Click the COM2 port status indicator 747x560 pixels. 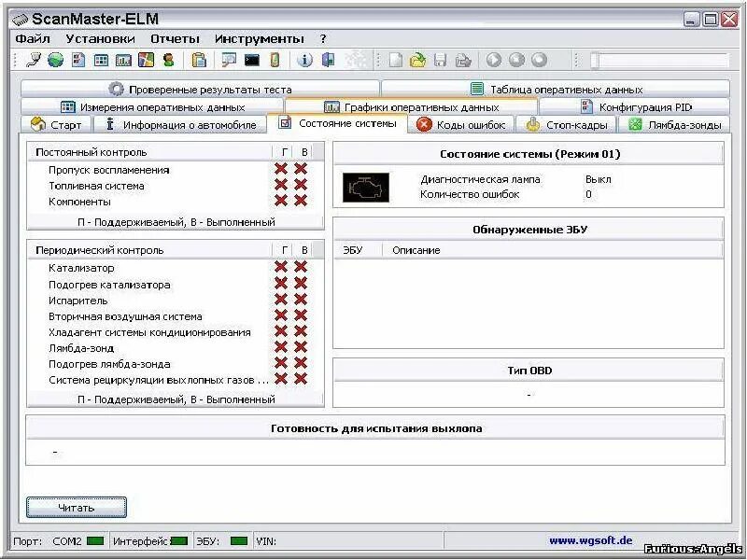click(95, 541)
